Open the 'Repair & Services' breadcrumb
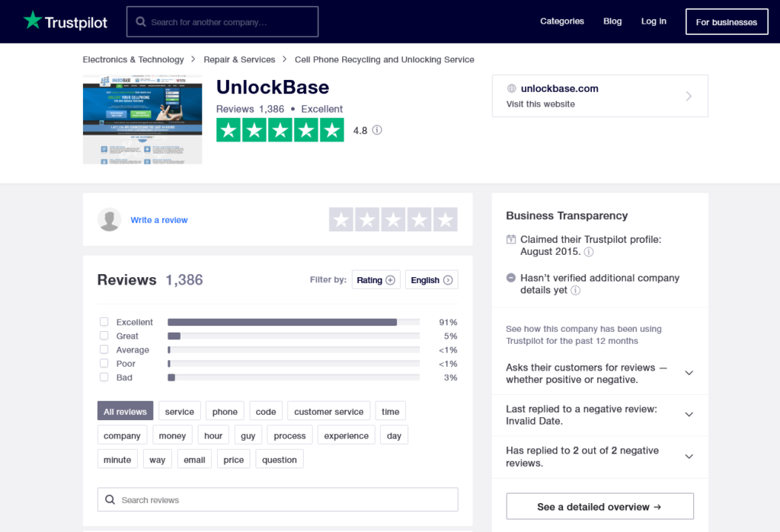The width and height of the screenshot is (780, 532). (x=239, y=59)
